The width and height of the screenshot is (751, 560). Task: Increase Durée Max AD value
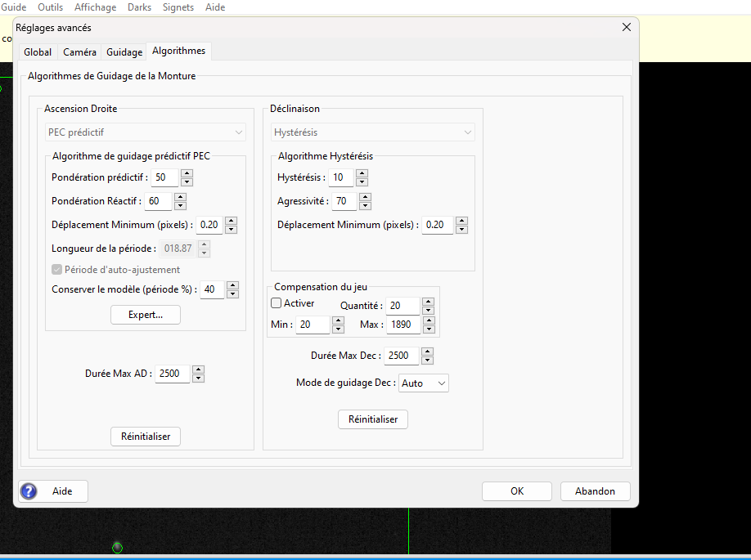pyautogui.click(x=198, y=370)
